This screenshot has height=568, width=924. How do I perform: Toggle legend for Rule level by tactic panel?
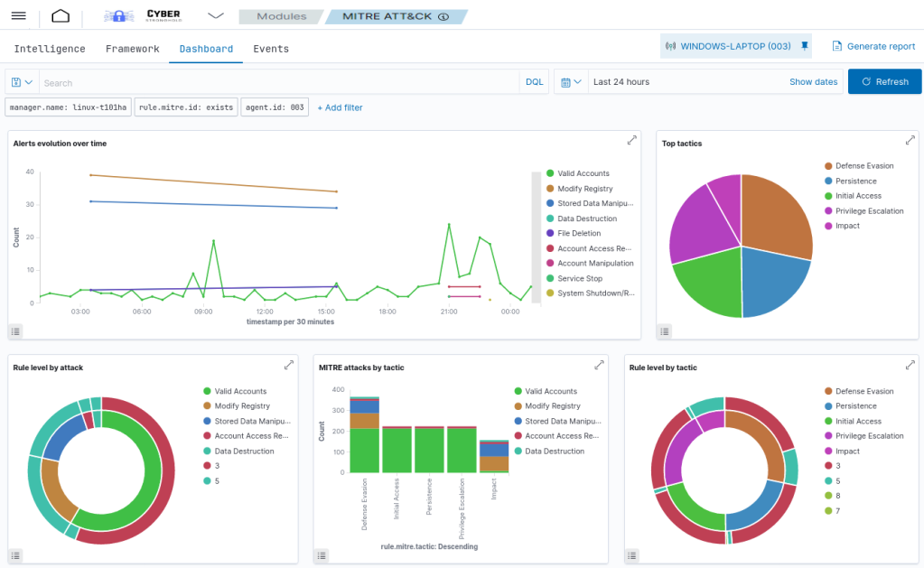pos(633,555)
